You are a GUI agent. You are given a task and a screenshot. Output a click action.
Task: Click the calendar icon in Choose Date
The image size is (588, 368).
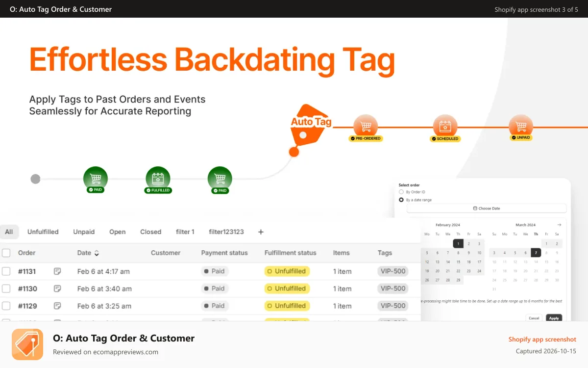point(475,209)
